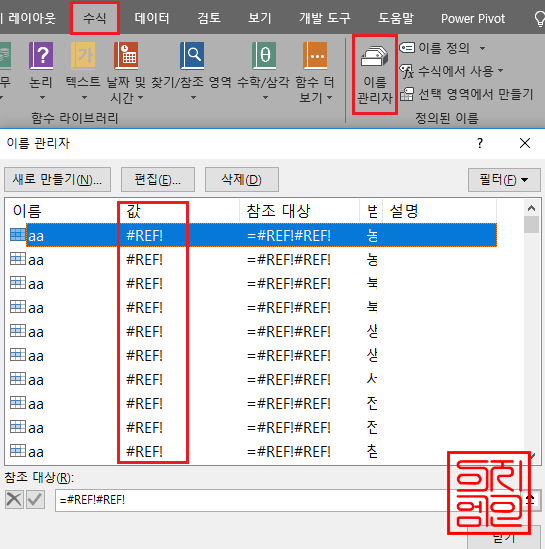Click the help question mark in dialog
The width and height of the screenshot is (545, 549).
(x=480, y=143)
